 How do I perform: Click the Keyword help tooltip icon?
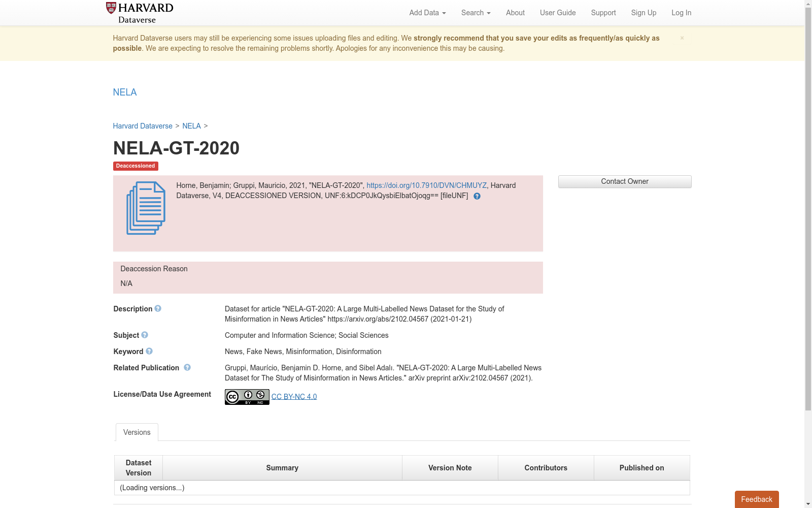pyautogui.click(x=149, y=351)
